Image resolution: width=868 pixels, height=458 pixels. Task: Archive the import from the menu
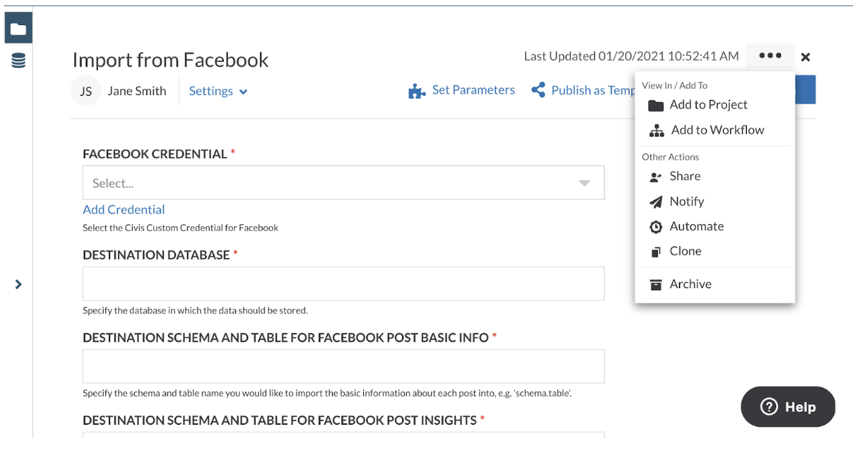click(x=690, y=284)
